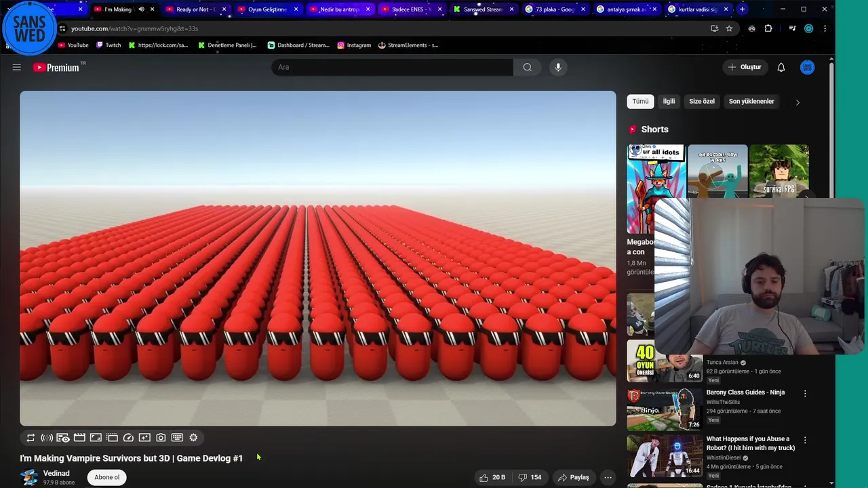Click the address bar URL
The width and height of the screenshot is (868, 488).
134,28
